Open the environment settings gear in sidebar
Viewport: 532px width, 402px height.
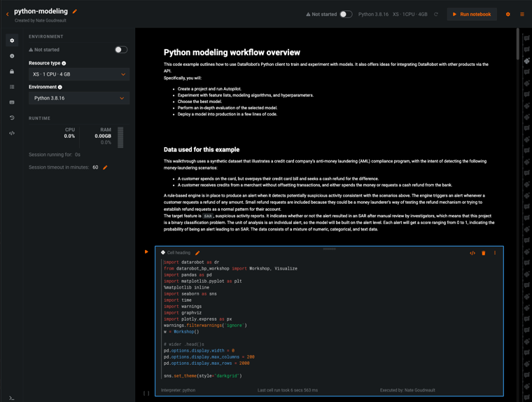[12, 41]
